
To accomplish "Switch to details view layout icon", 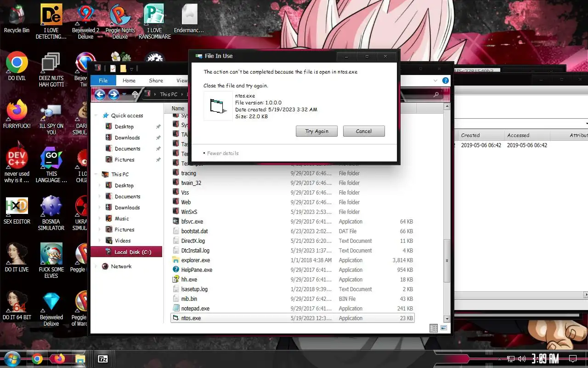I will pyautogui.click(x=434, y=328).
